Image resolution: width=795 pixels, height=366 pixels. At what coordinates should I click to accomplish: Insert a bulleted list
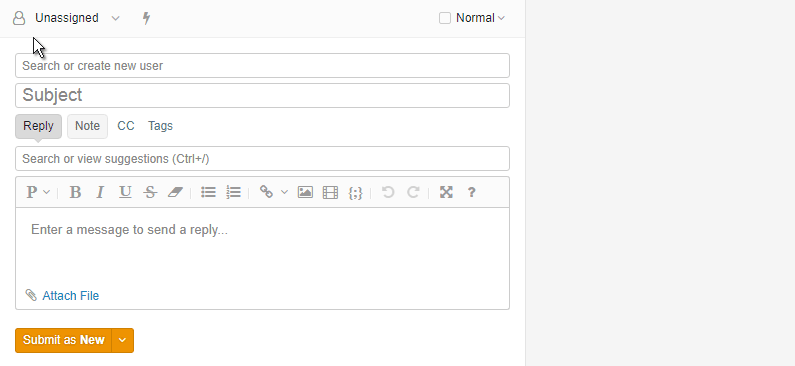pyautogui.click(x=208, y=192)
